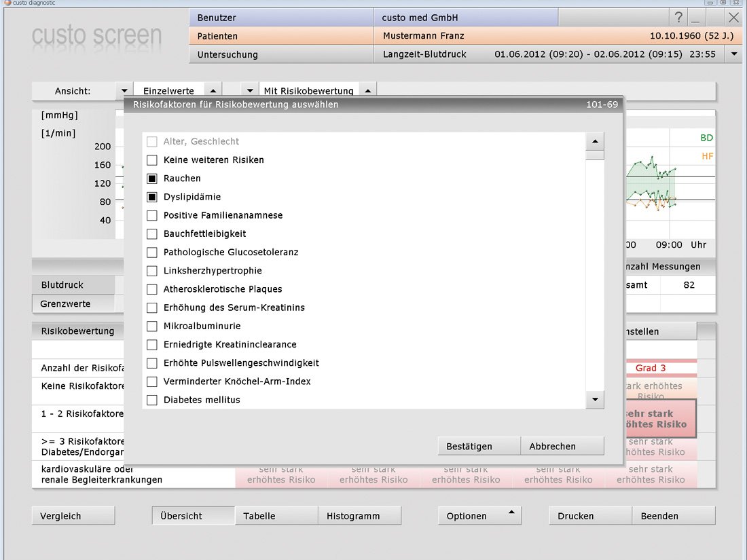The width and height of the screenshot is (747, 560).
Task: Switch to the Histogramm view tab
Action: pos(359,516)
